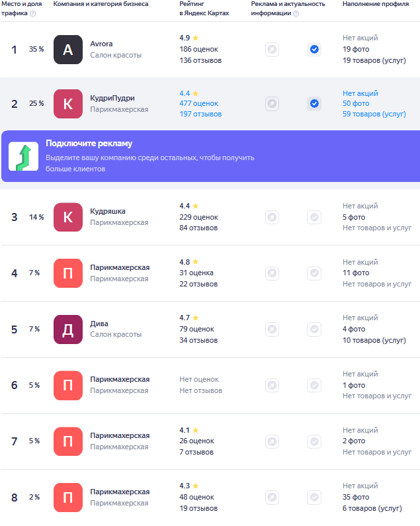Click the blue 'Нет акций' link for КудриПудри
Screen dimensions: 420x526
click(x=360, y=93)
